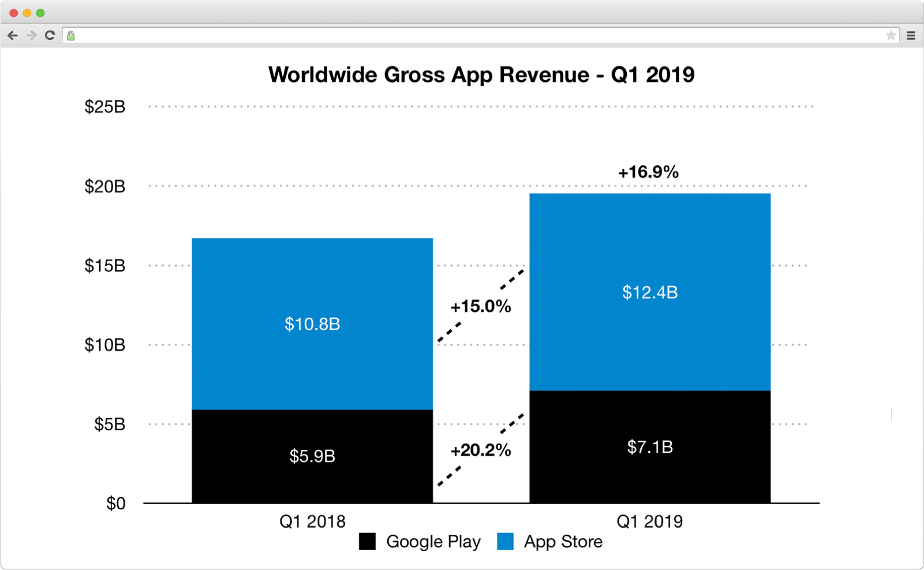Image resolution: width=924 pixels, height=570 pixels.
Task: Reload the page with refresh icon
Action: coord(50,35)
